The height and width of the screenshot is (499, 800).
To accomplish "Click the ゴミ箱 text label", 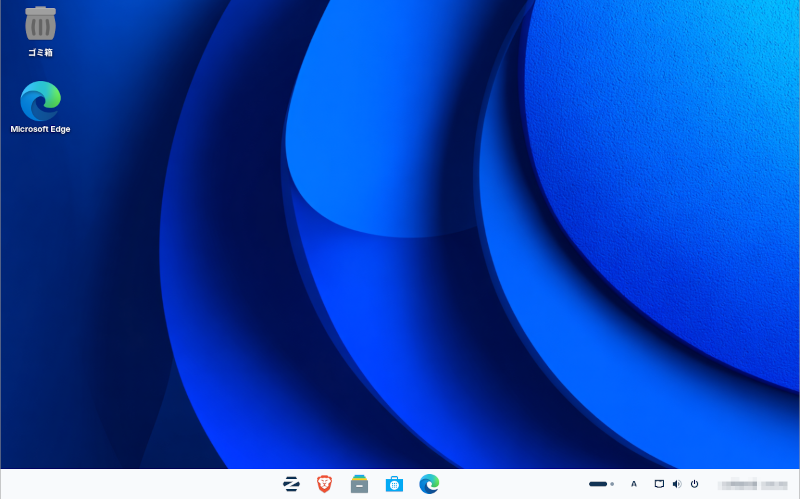I will (x=40, y=52).
